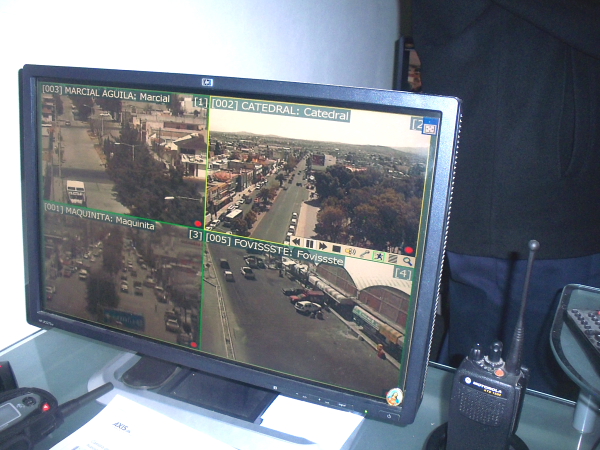Toggle the motion detection running-man icon
The height and width of the screenshot is (450, 600).
coord(379,256)
